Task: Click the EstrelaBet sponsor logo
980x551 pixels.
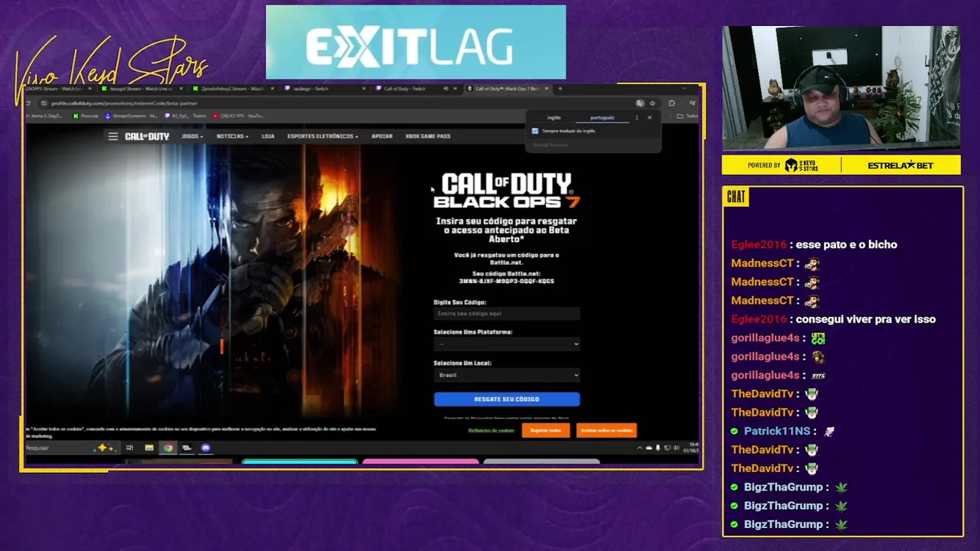Action: [900, 165]
